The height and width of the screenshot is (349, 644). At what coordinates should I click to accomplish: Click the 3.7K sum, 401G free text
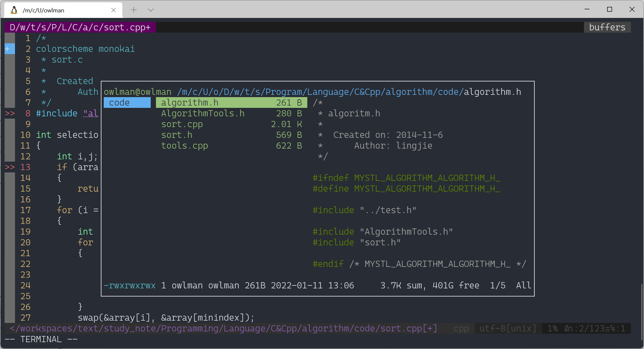(x=430, y=285)
